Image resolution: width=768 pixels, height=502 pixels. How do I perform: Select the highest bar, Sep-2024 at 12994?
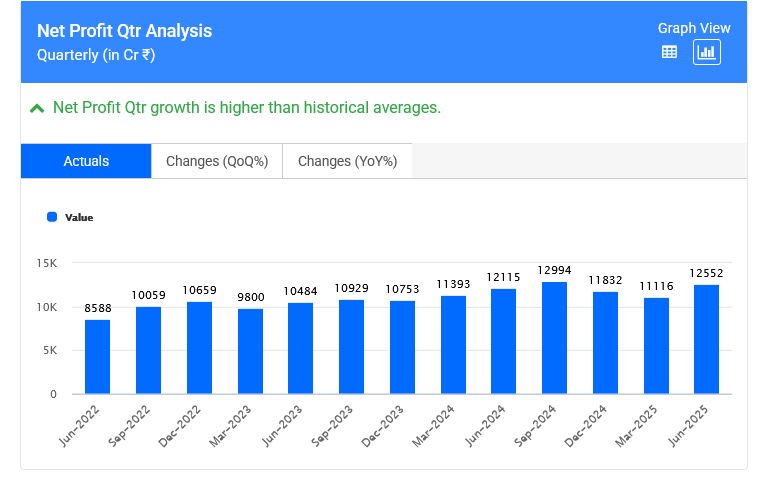(554, 337)
